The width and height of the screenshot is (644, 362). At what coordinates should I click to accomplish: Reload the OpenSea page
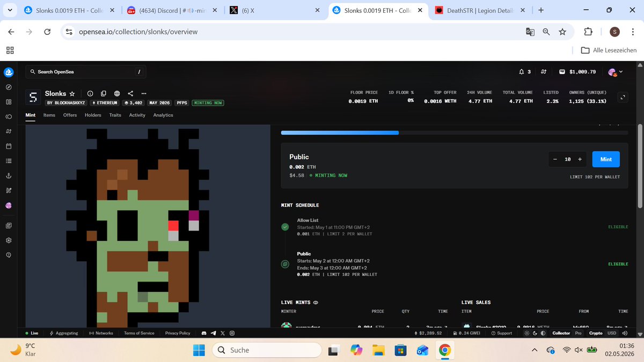click(47, 32)
